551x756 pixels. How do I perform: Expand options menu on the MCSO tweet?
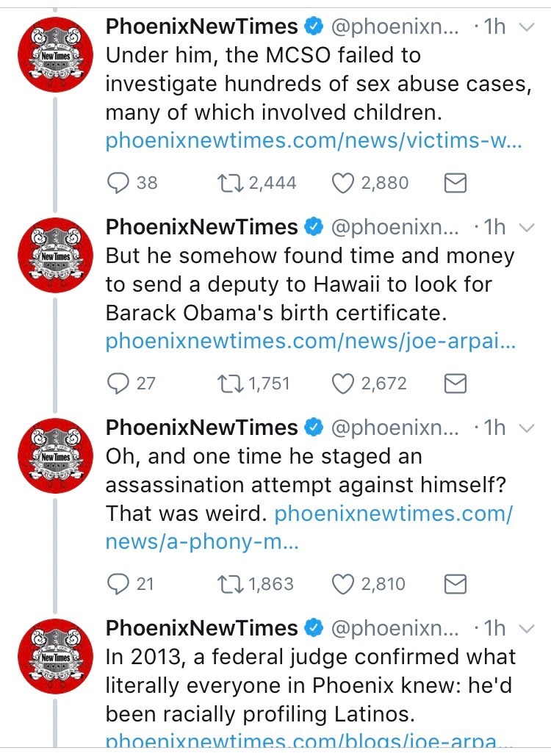coord(526,28)
